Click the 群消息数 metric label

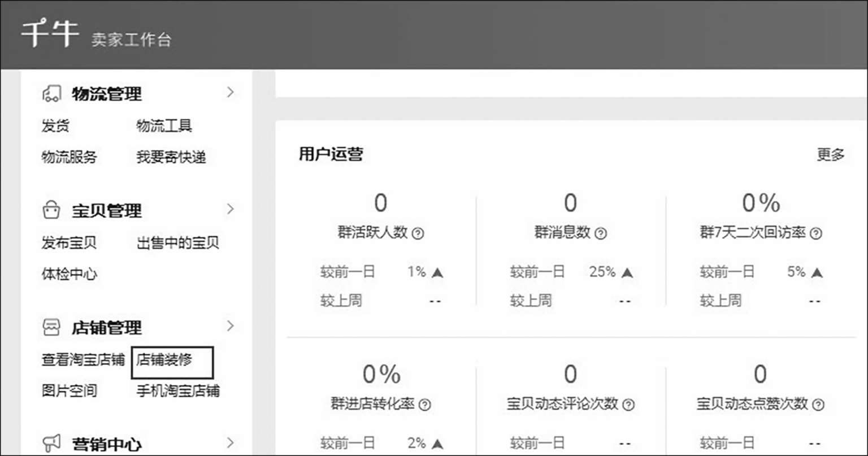pos(562,232)
